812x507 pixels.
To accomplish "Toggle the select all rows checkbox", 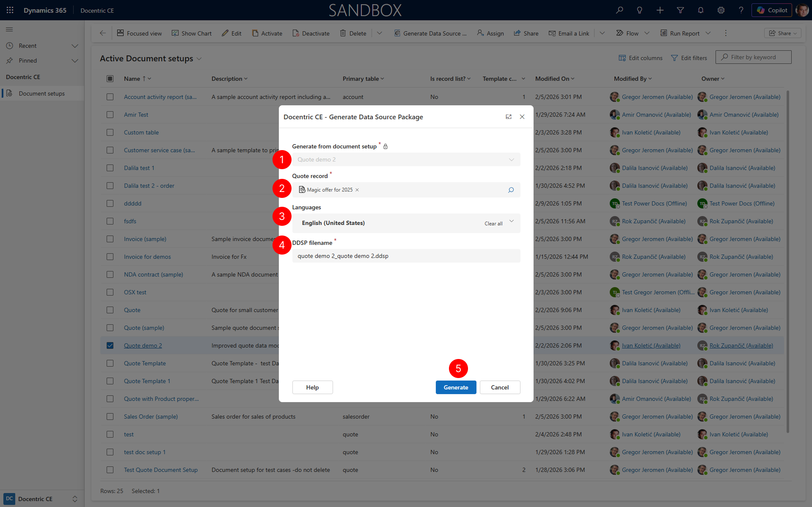I will (x=110, y=79).
